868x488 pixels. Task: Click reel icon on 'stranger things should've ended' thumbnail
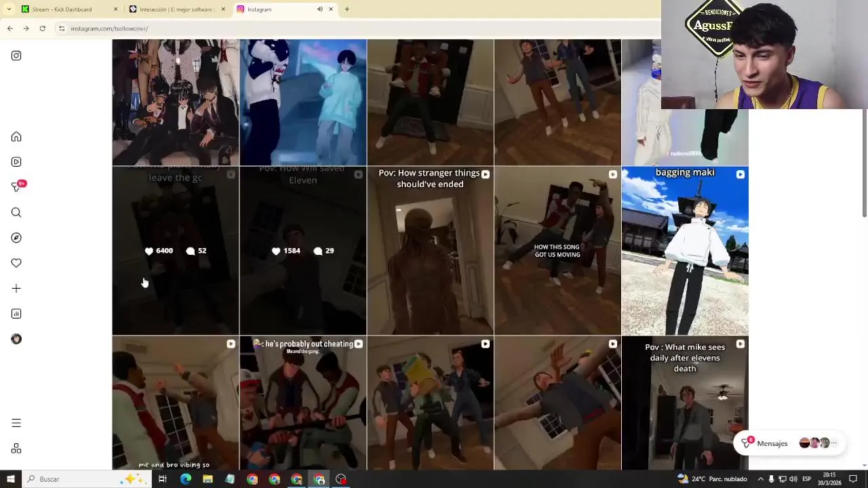486,175
